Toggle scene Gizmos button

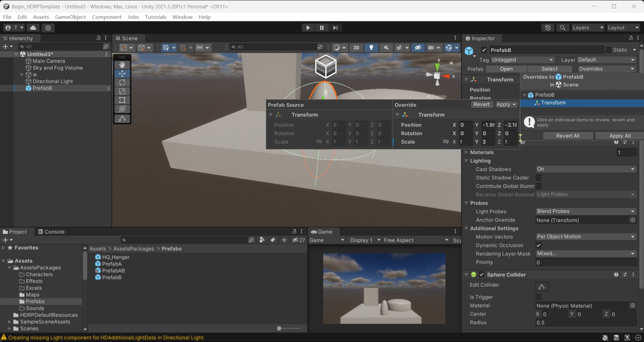tap(449, 48)
